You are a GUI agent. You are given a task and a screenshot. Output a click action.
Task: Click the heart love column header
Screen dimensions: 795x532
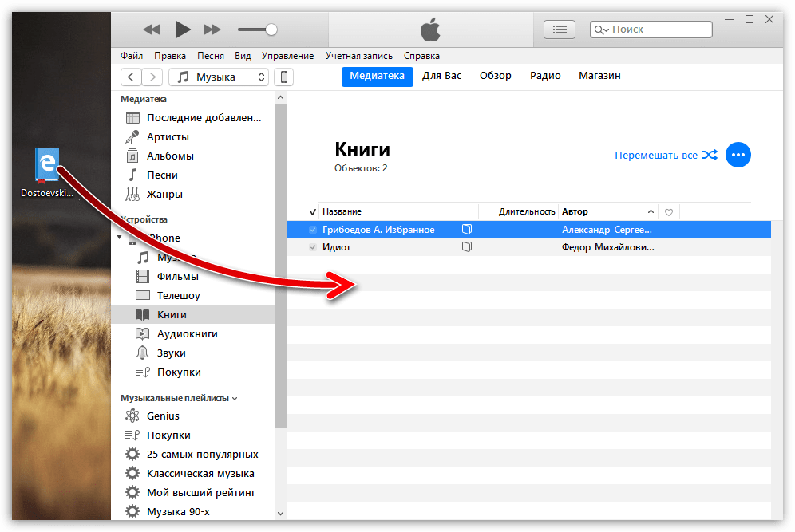[669, 212]
